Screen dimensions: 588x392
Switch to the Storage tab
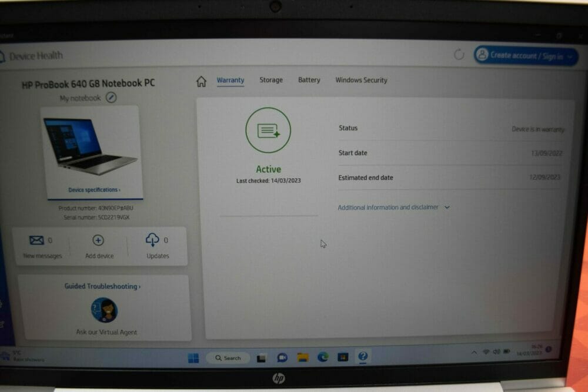point(271,80)
